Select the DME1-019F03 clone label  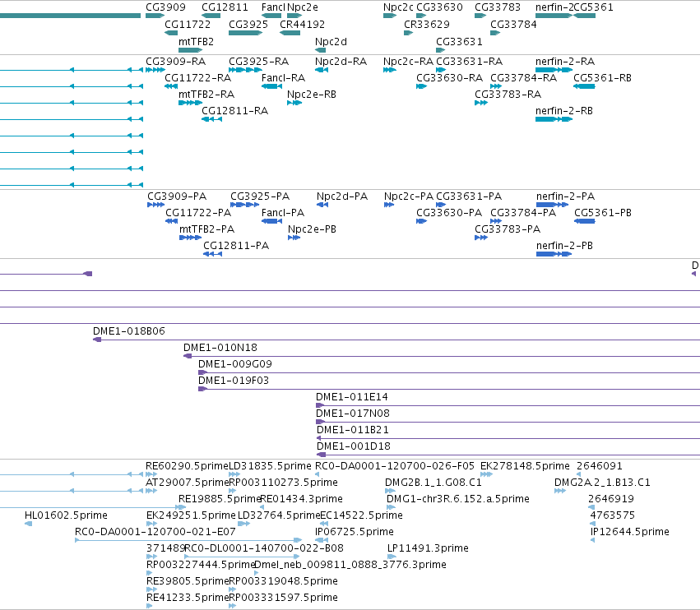234,380
